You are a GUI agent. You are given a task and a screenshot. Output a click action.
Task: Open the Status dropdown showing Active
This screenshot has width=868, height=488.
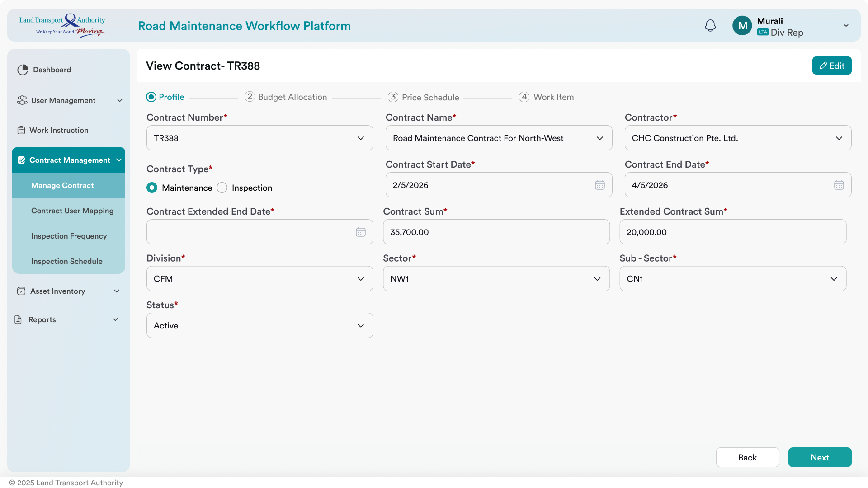[260, 325]
